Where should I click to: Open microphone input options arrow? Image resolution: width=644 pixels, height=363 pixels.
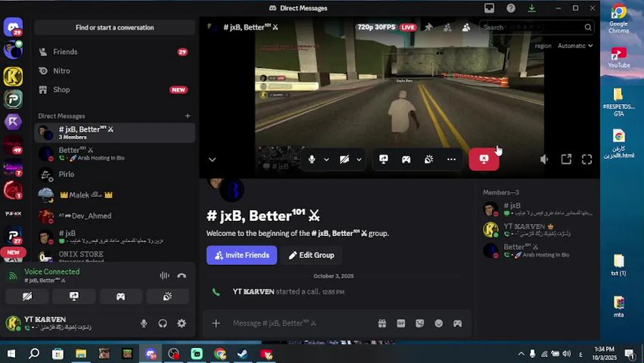[x=327, y=159]
